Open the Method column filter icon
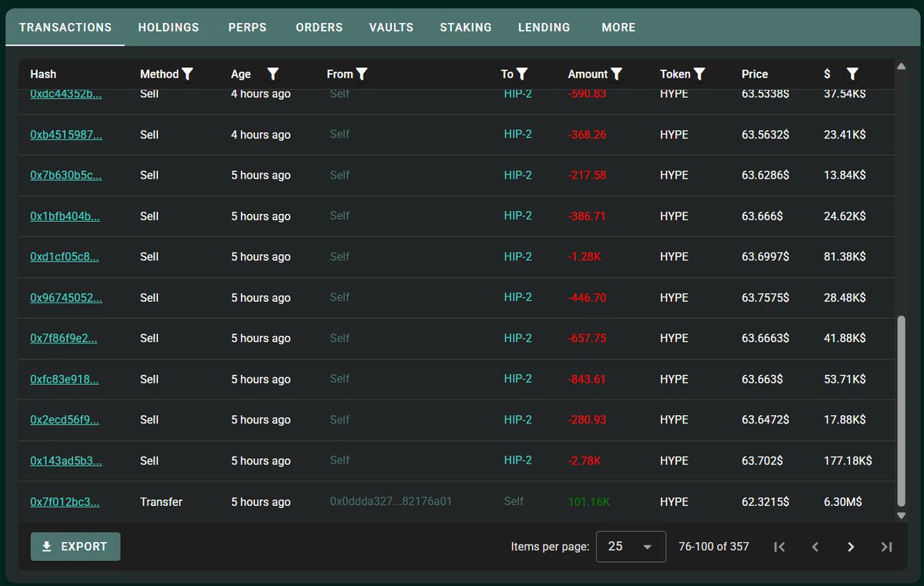924x586 pixels. (x=187, y=74)
